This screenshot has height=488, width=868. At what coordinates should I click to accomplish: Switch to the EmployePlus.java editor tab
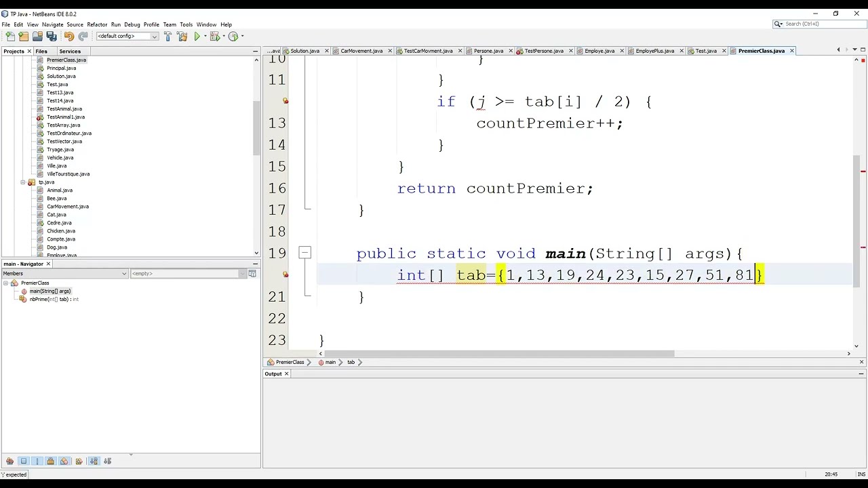(655, 51)
